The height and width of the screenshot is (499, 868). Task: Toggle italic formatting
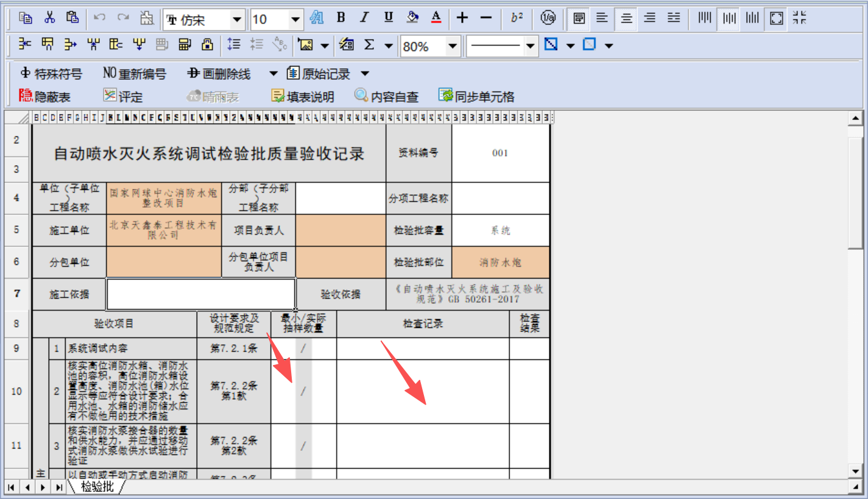coord(364,18)
